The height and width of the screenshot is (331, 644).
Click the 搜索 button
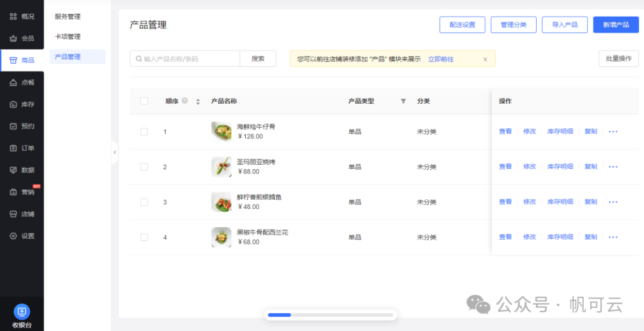pyautogui.click(x=258, y=58)
